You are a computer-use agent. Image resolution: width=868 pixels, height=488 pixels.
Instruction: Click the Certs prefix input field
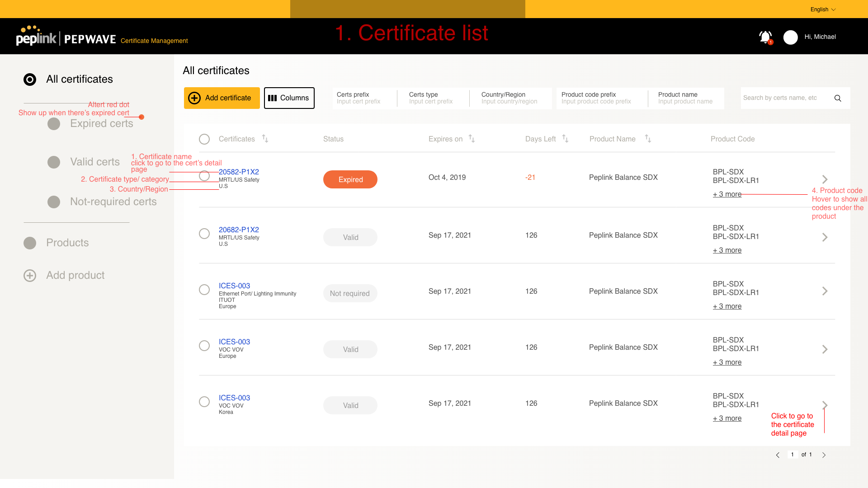[362, 101]
